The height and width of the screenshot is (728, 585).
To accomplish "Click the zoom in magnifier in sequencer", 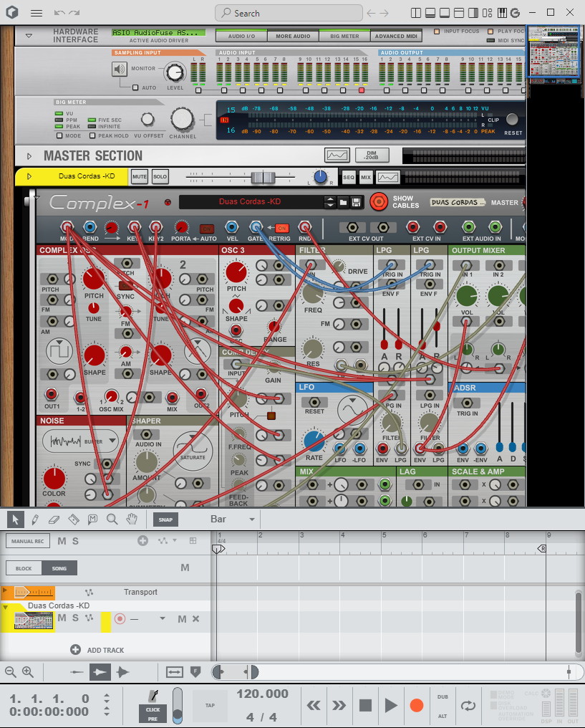I will point(28,671).
